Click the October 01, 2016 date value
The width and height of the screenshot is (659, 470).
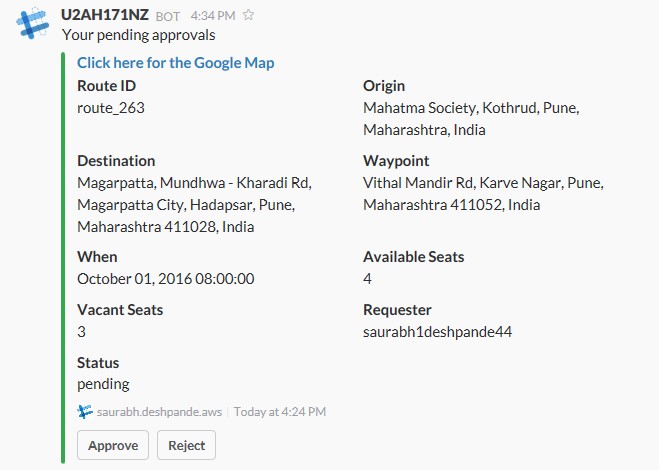(x=166, y=279)
